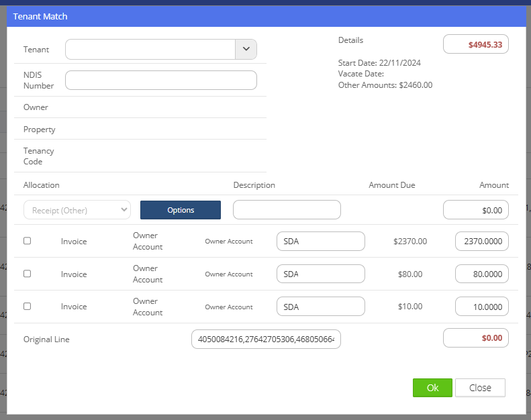Screen dimensions: 531x420
Task: Edit SDA description of $2370.00 invoice
Action: click(x=321, y=241)
